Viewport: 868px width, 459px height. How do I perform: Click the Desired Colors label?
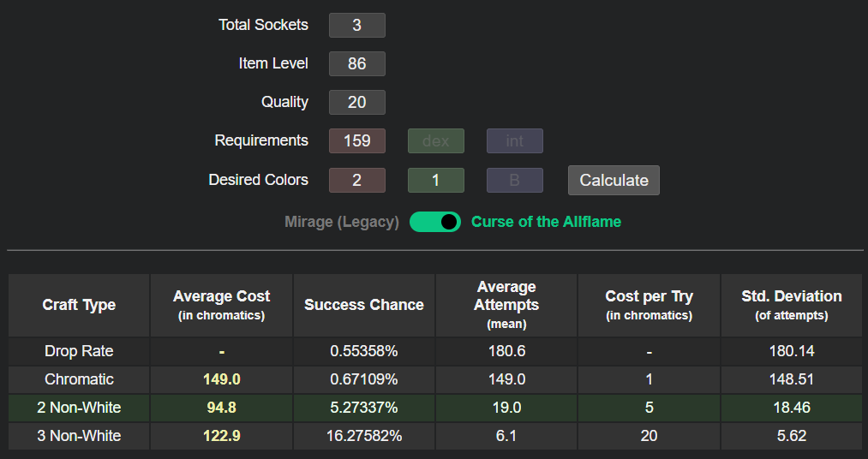tap(258, 180)
